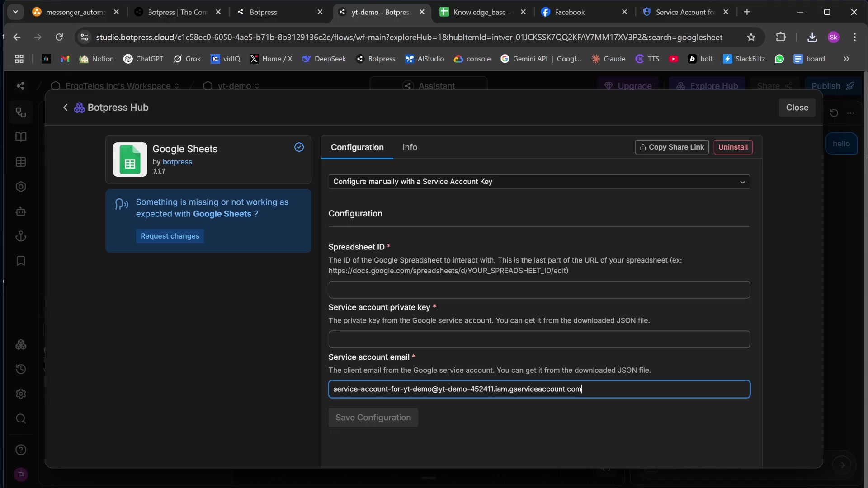Open the emulator three-dot options menu
The width and height of the screenshot is (868, 488).
[851, 113]
